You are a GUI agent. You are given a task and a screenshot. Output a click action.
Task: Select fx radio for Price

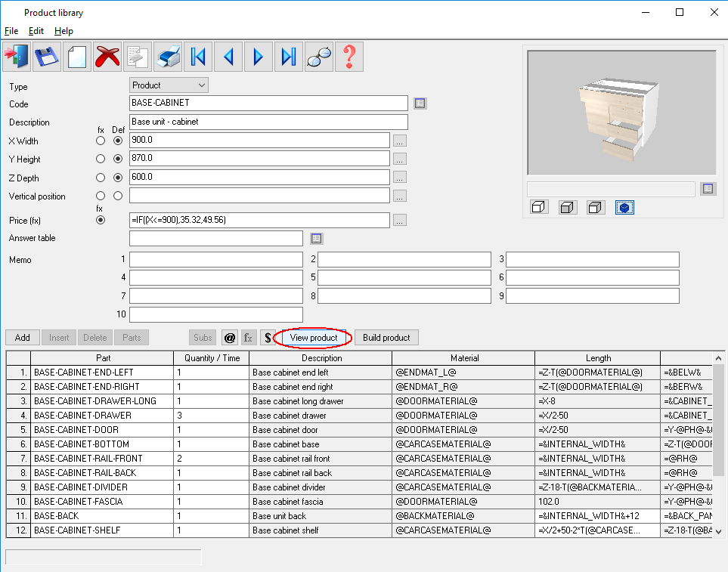(101, 220)
